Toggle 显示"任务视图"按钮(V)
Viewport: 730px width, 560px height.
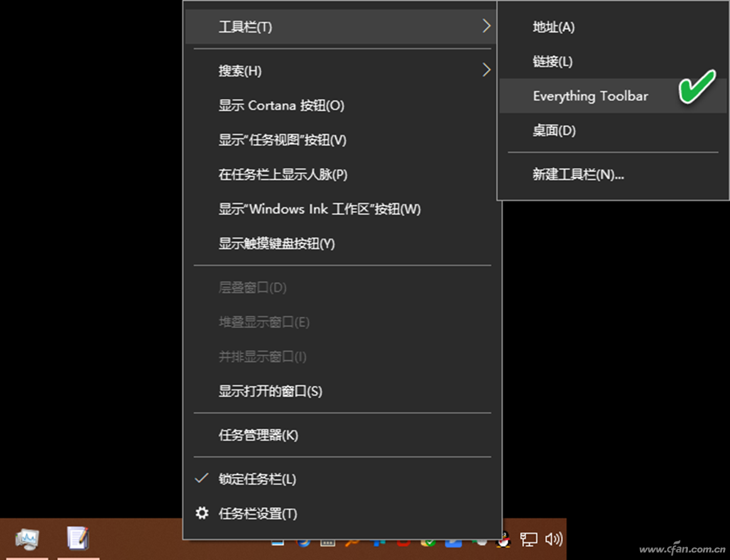tap(341, 140)
